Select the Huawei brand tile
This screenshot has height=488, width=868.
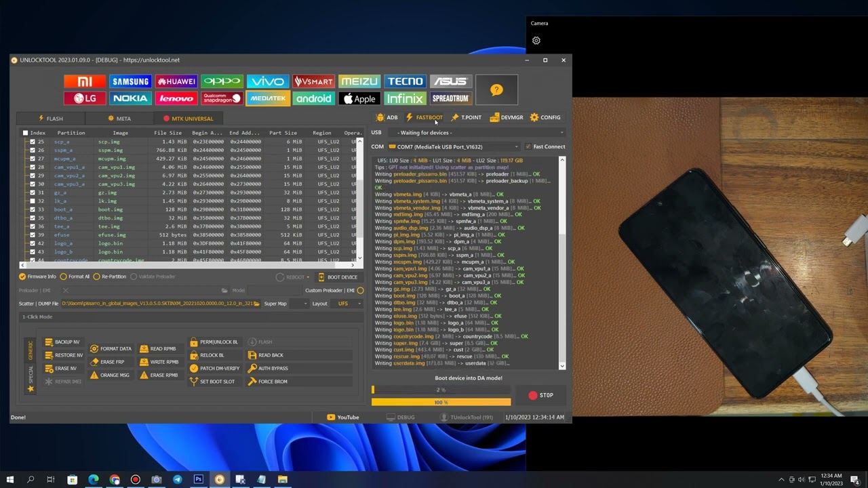[176, 81]
